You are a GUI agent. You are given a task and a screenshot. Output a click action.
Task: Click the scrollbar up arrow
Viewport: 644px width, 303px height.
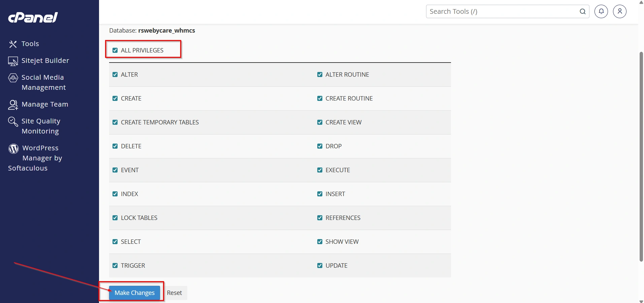click(x=641, y=2)
